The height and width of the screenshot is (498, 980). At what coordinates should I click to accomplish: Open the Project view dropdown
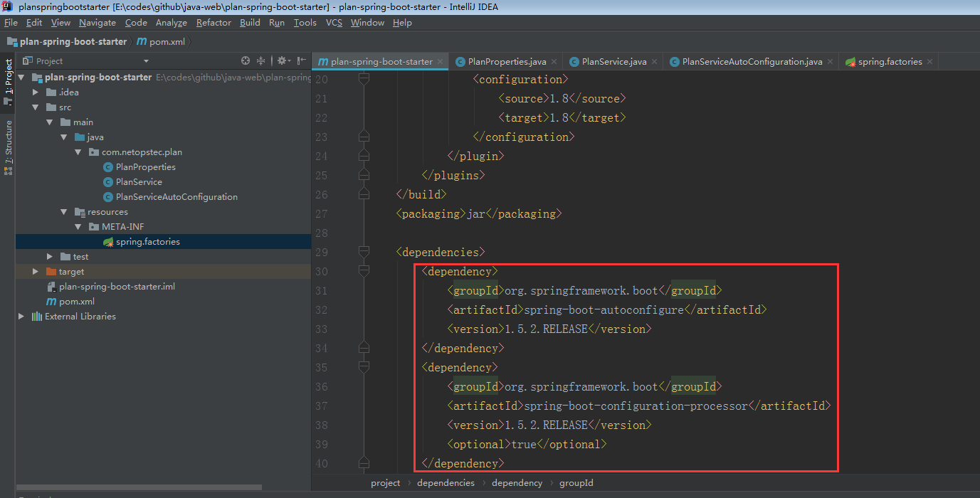click(146, 60)
